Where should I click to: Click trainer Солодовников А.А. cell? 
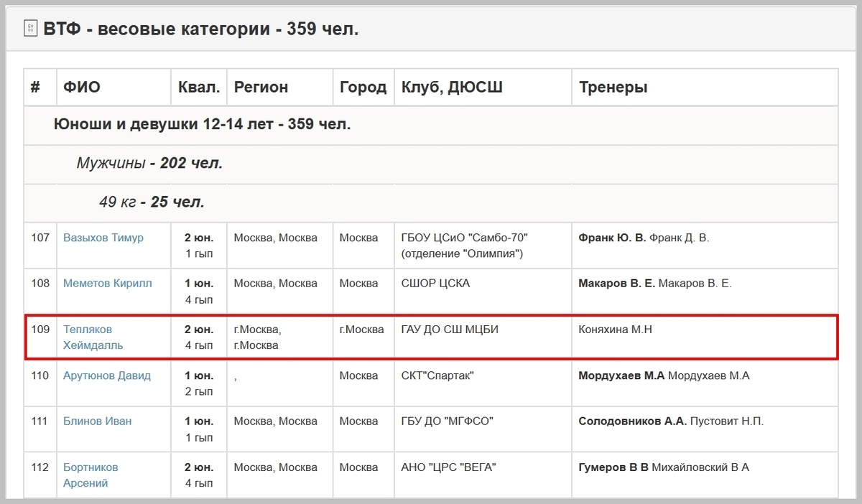tap(705, 429)
